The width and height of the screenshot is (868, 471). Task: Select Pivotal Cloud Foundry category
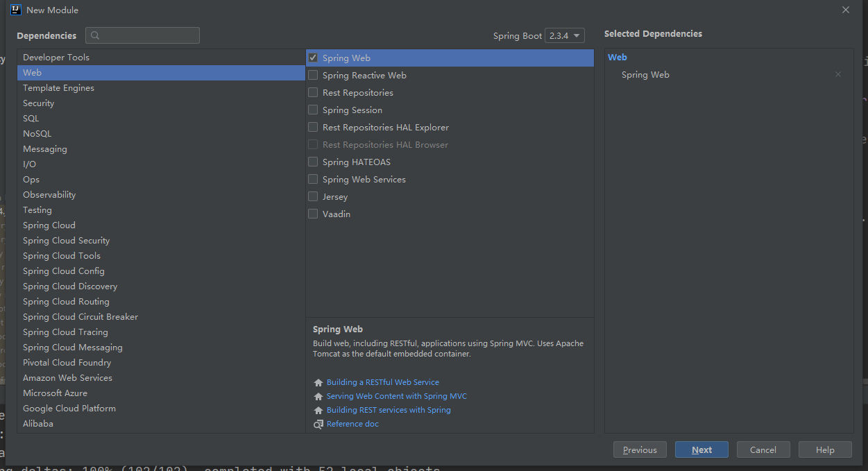(x=161, y=363)
